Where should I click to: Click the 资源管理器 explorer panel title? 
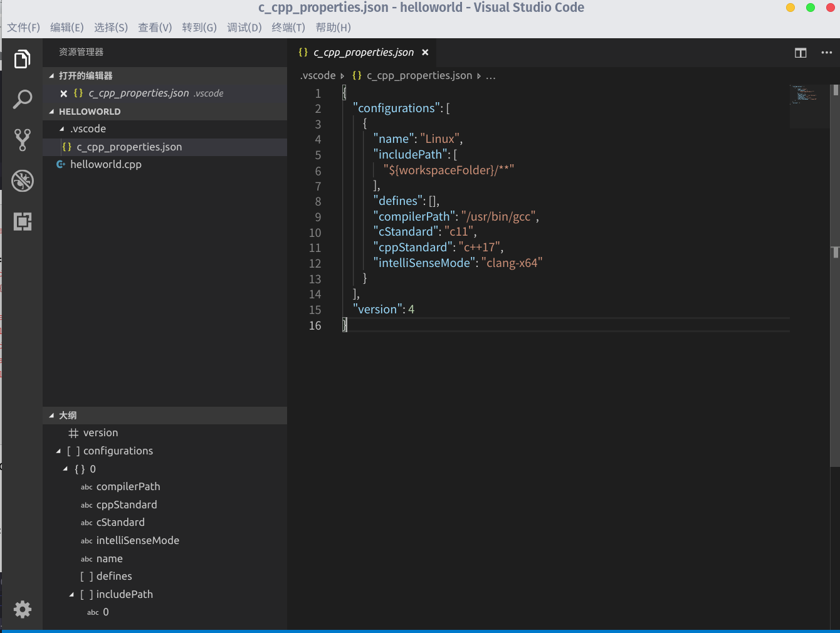pos(81,52)
